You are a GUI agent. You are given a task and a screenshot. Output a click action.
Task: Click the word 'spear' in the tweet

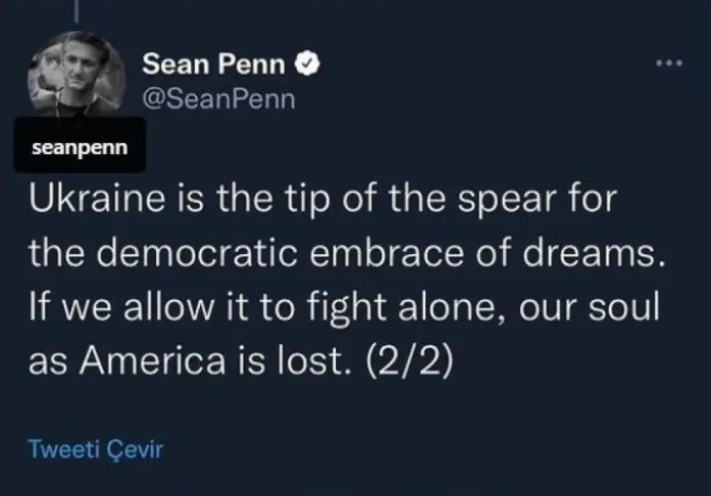click(x=507, y=200)
